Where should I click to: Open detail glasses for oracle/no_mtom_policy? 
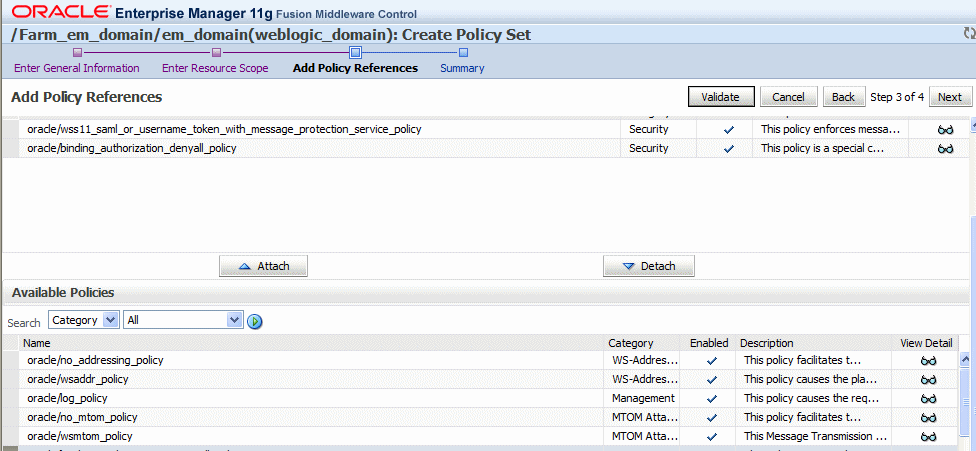click(x=928, y=417)
